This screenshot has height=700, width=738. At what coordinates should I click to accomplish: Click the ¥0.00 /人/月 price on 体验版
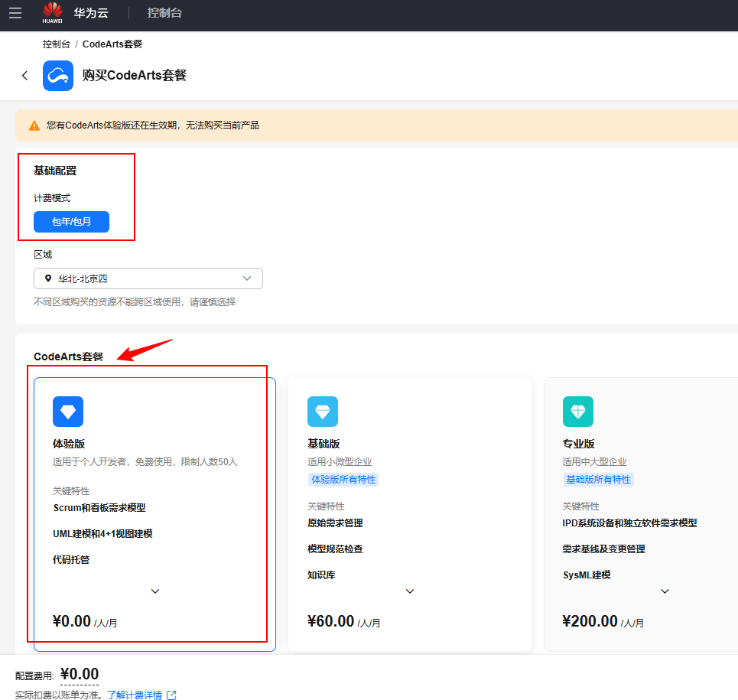[85, 621]
